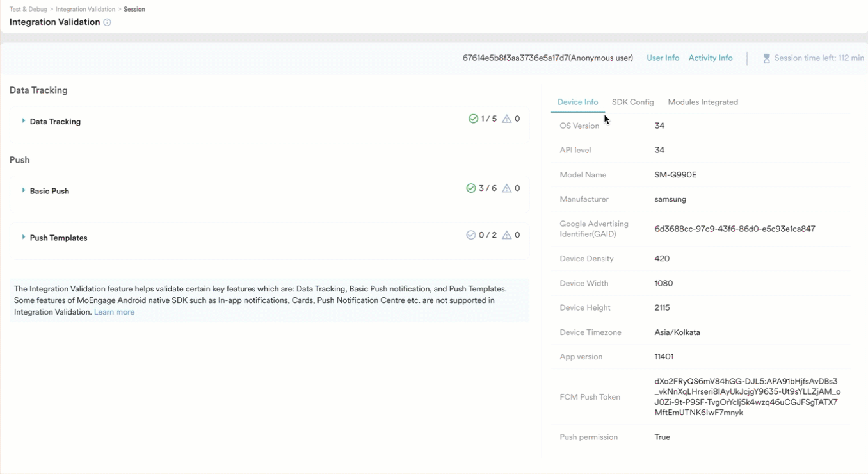Click the hourglass session timer icon
The height and width of the screenshot is (474, 868).
point(766,58)
